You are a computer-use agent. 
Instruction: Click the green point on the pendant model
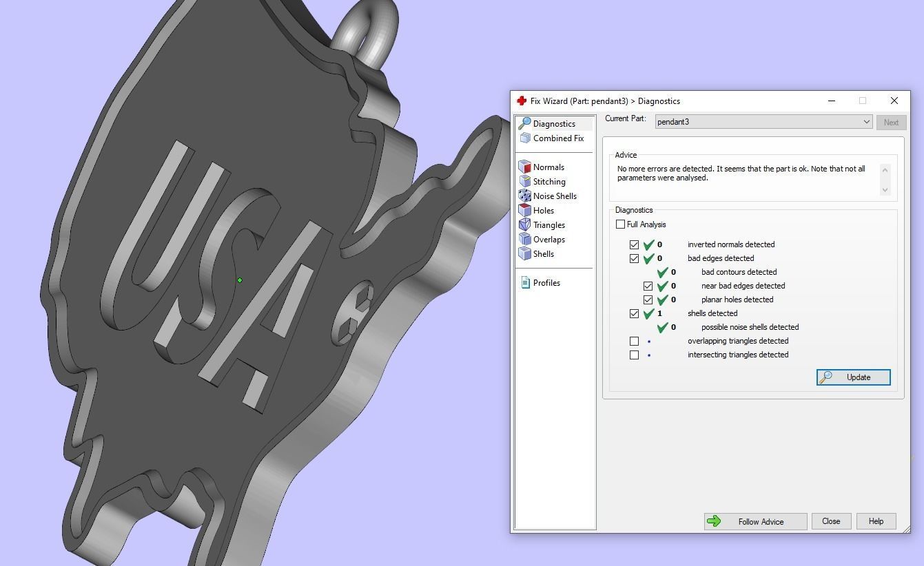(x=240, y=280)
